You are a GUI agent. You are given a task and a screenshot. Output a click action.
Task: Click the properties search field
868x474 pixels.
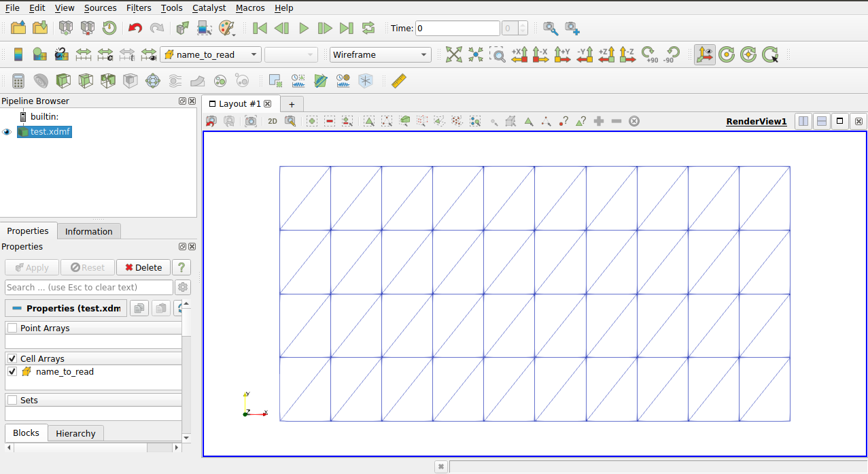(89, 287)
